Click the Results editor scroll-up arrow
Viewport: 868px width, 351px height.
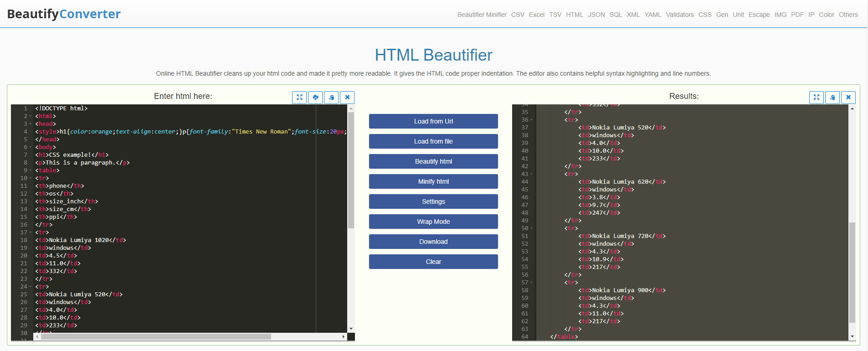point(852,108)
